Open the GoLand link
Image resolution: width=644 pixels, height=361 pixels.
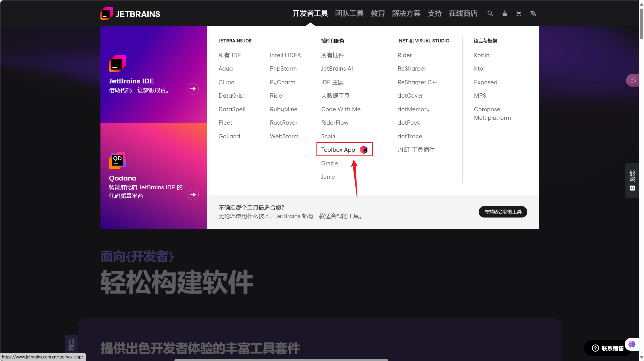(x=229, y=136)
